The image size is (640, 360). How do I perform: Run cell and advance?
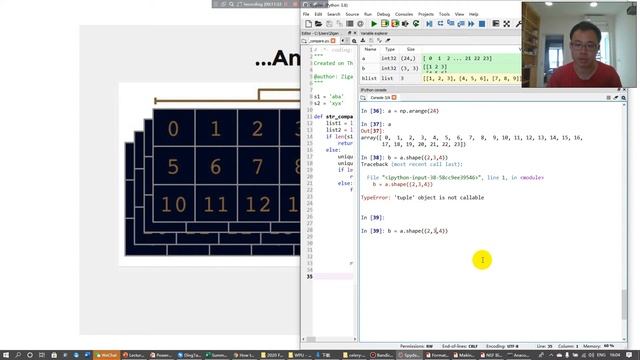pyautogui.click(x=395, y=24)
